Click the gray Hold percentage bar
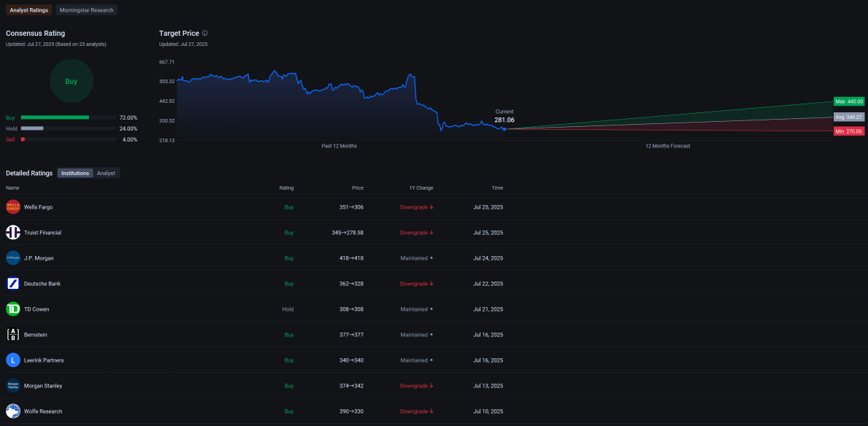The image size is (868, 426). click(32, 128)
